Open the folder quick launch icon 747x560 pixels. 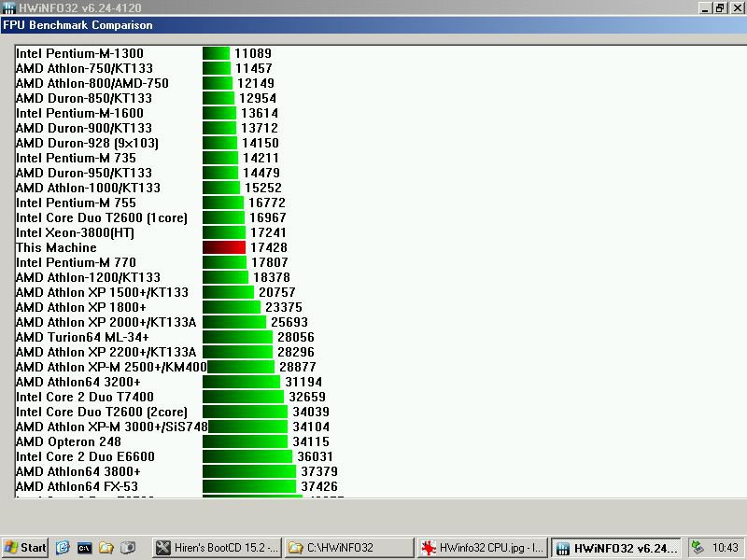(106, 548)
